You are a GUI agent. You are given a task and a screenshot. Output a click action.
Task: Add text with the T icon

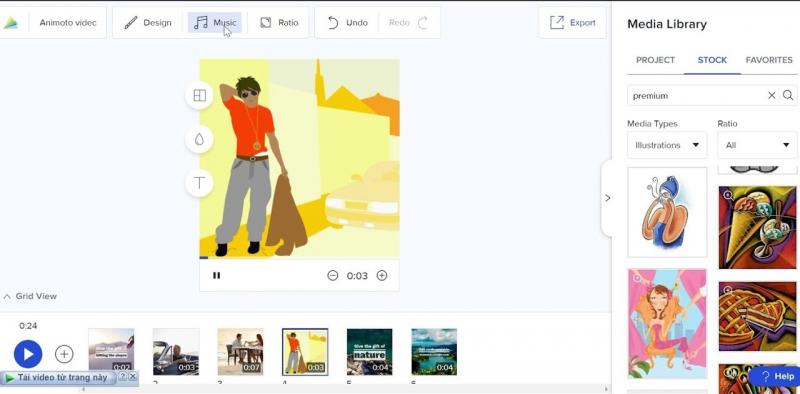pos(199,183)
